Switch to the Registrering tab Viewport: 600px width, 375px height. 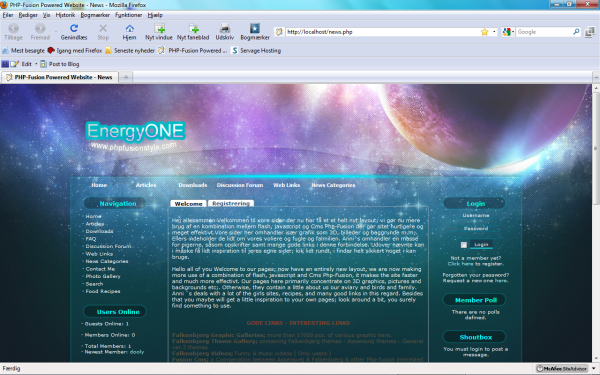click(231, 203)
